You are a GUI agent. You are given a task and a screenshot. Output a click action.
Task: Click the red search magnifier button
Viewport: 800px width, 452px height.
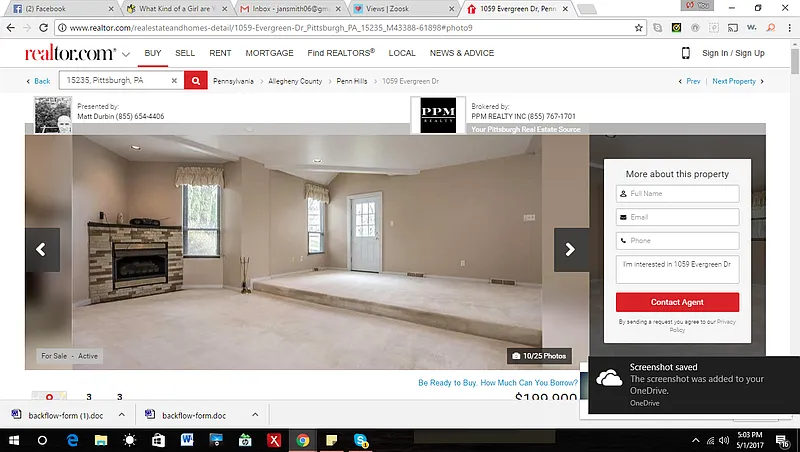pos(196,81)
